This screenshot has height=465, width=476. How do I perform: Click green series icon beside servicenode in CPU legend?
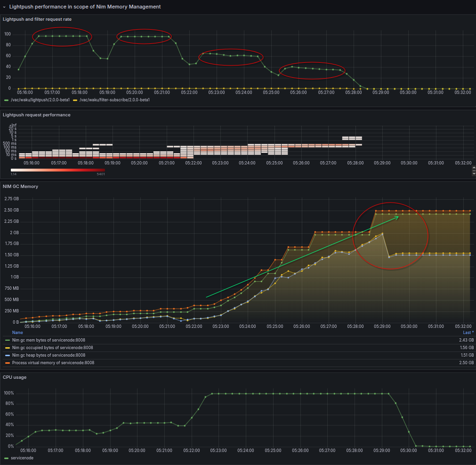[x=7, y=457]
